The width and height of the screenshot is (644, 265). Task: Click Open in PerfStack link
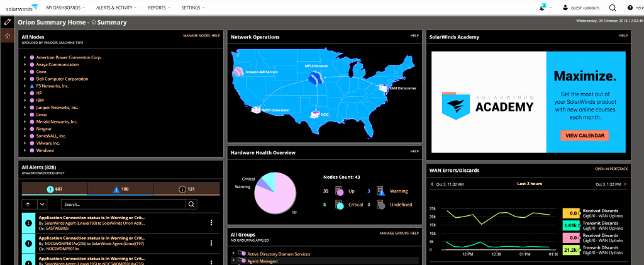click(611, 169)
